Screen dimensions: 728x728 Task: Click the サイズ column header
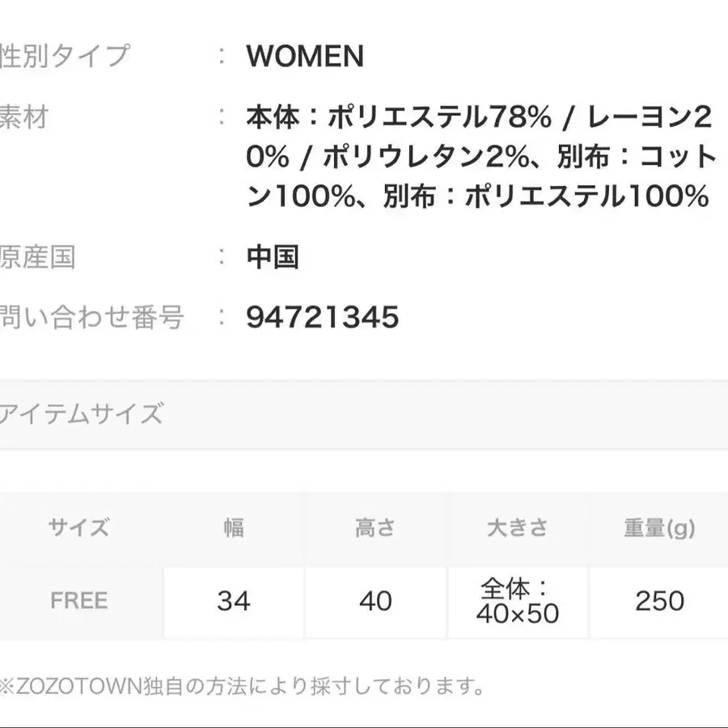[78, 528]
